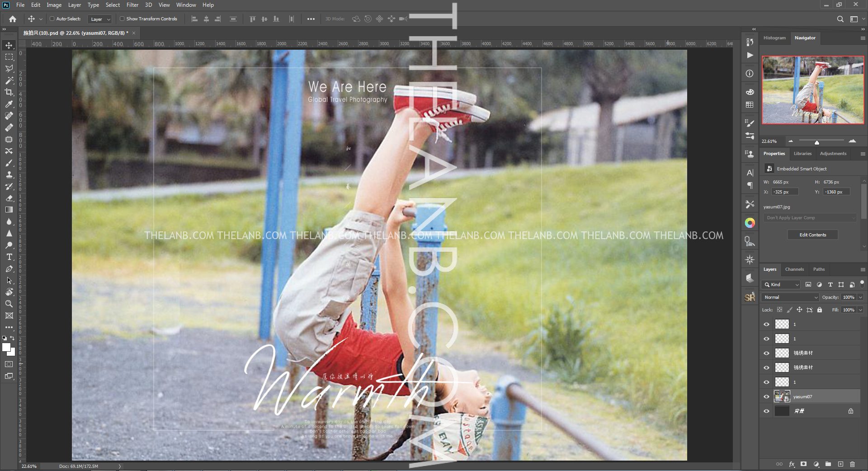Check Show Transform Controls option

click(x=122, y=19)
